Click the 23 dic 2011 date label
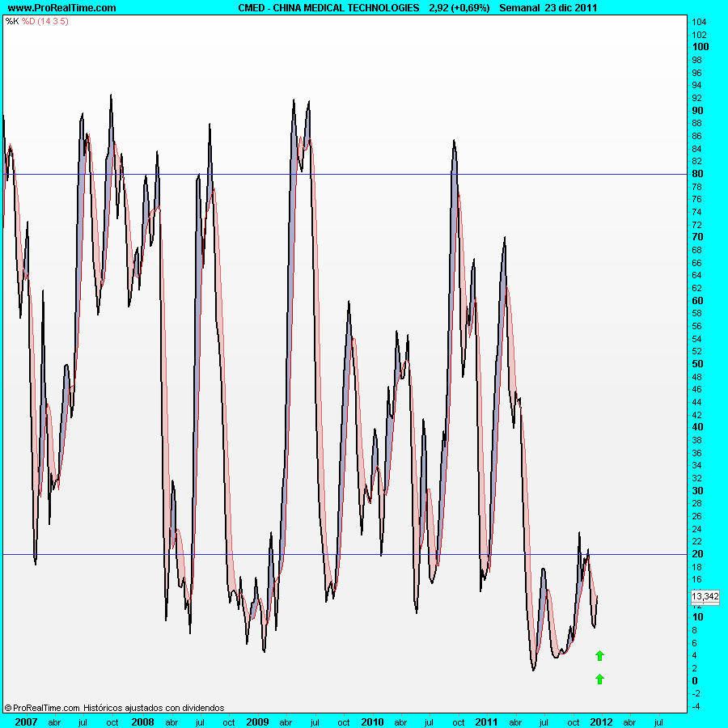The image size is (728, 728). click(x=571, y=8)
